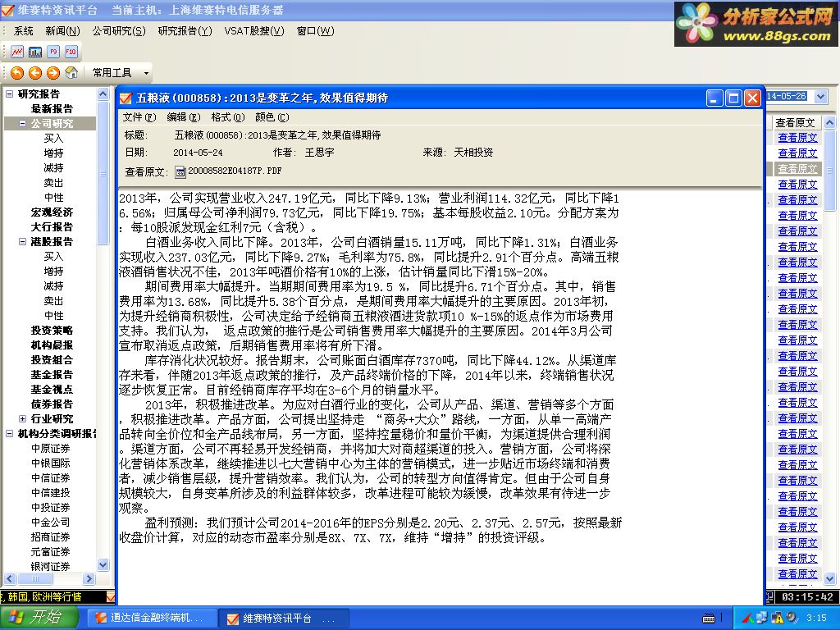Select 投资组合 in the tree
840x630 pixels.
(x=52, y=359)
